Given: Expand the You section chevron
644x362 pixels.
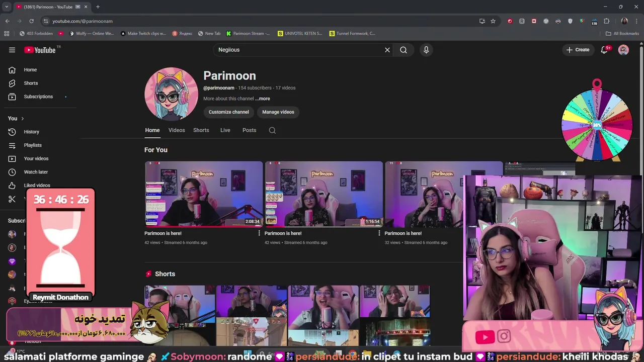Looking at the screenshot, I should coord(22,119).
